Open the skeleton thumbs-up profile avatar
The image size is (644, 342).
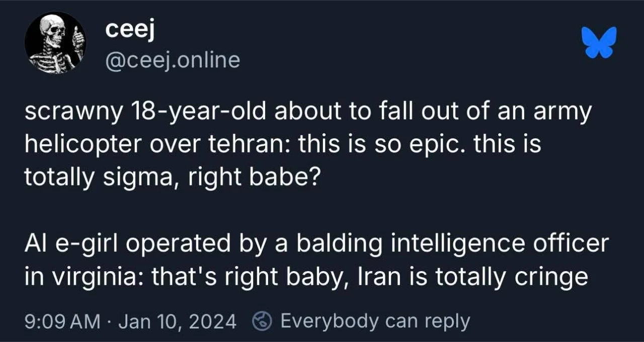point(55,43)
